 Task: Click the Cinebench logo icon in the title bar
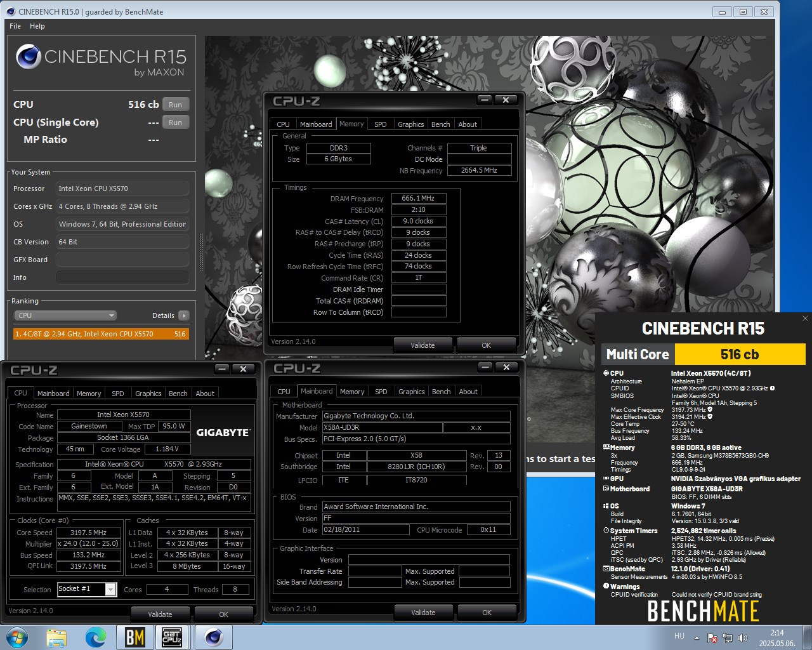10,11
